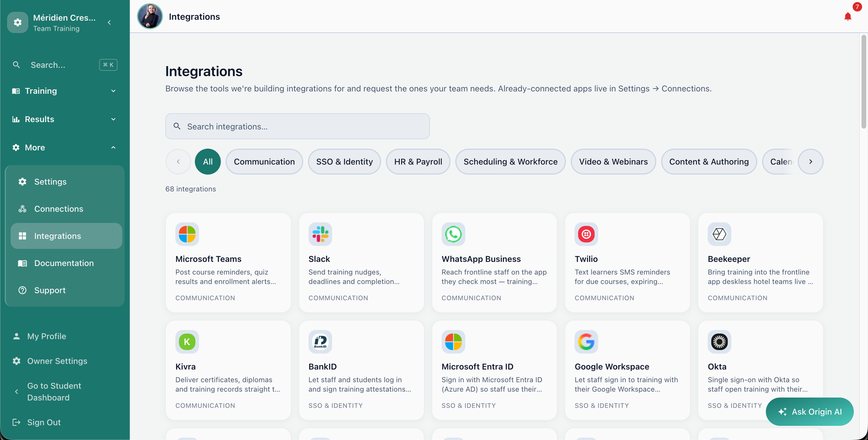Click the user avatar photo in header
This screenshot has width=868, height=440.
coord(150,16)
